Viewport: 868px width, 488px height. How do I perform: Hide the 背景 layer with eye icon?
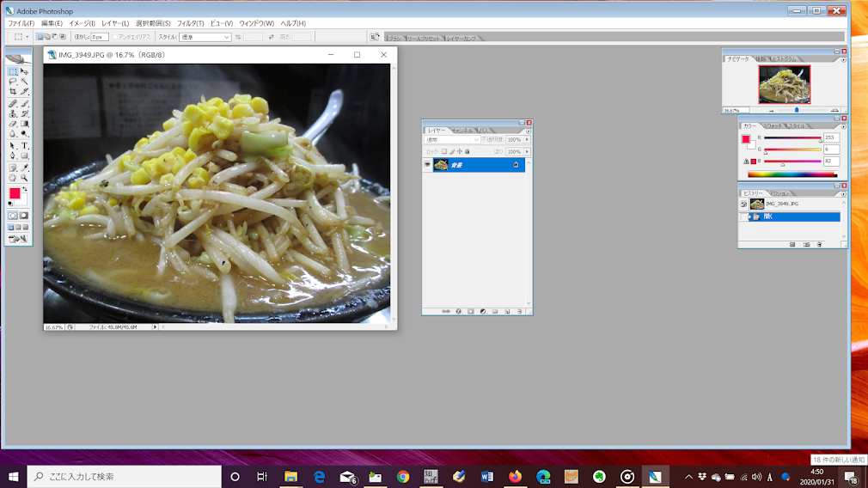coord(427,165)
